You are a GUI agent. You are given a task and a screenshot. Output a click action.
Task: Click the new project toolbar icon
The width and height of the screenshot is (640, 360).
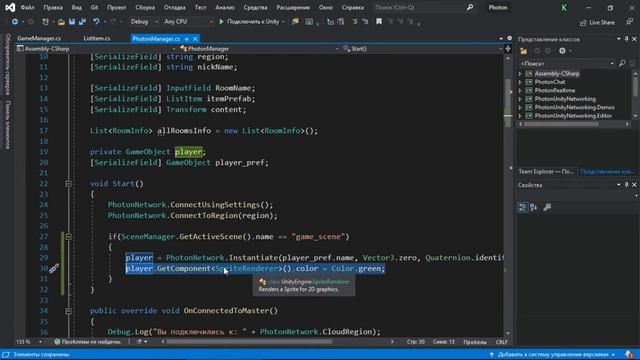click(x=45, y=22)
